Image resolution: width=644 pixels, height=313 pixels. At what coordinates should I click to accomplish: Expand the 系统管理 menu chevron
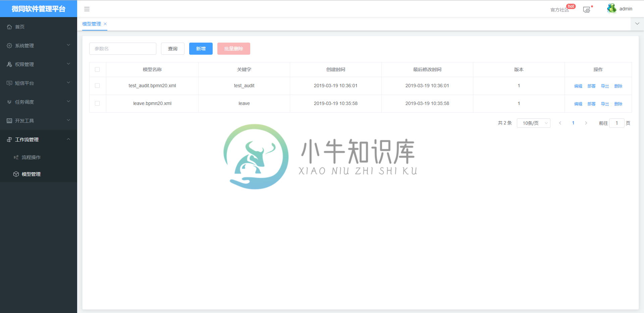point(68,45)
